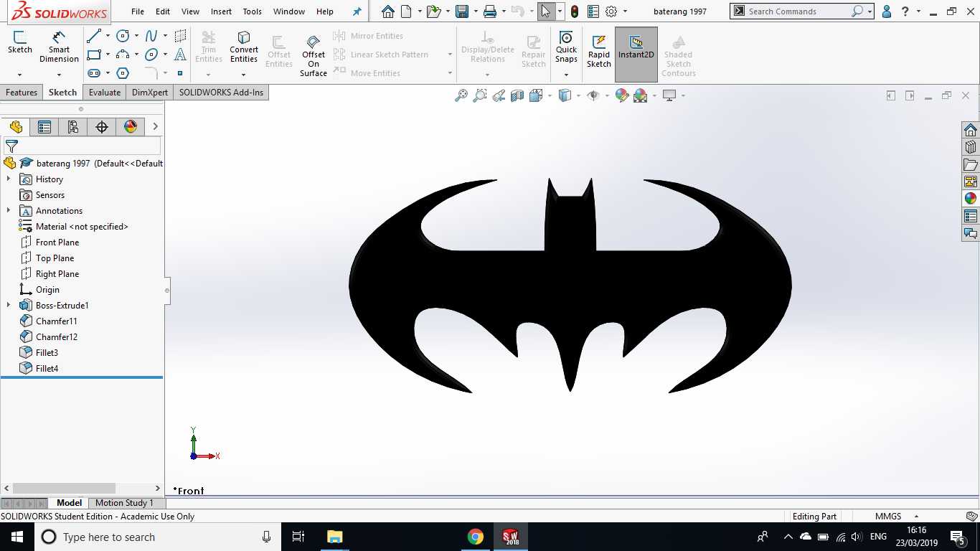Select the Origin tree item

tap(47, 290)
